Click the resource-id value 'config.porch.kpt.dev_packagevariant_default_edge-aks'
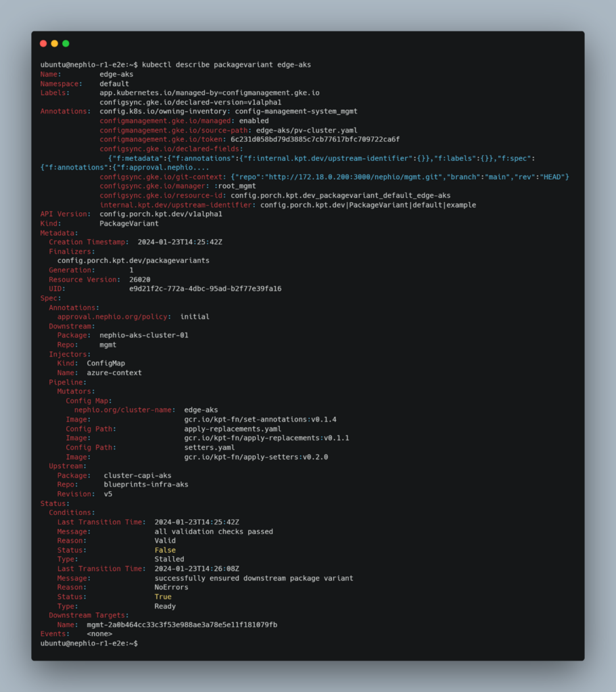 tap(340, 195)
